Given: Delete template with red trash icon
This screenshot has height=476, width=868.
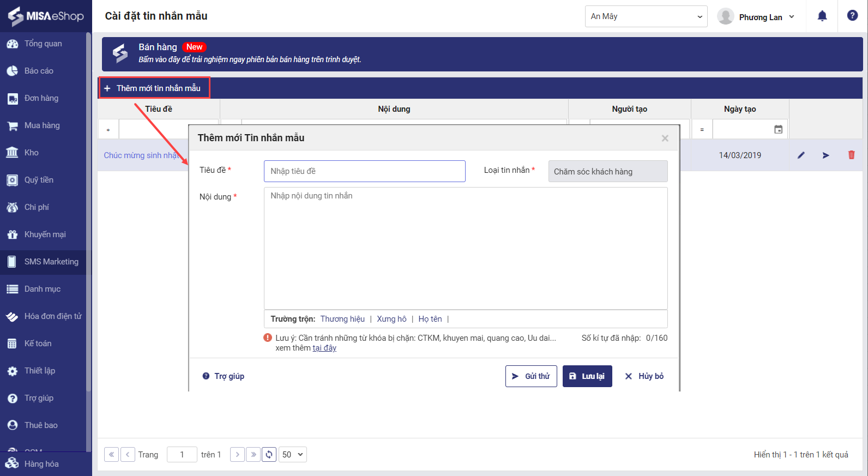Looking at the screenshot, I should (851, 155).
